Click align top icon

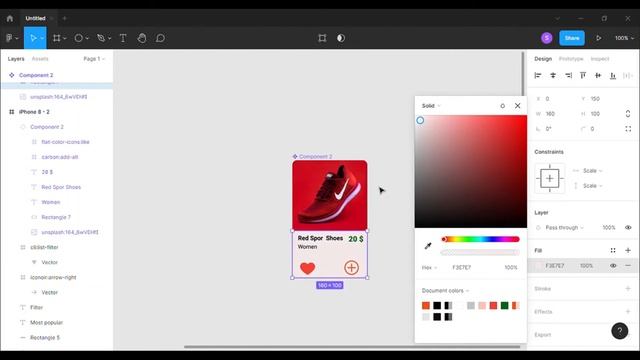tap(583, 75)
